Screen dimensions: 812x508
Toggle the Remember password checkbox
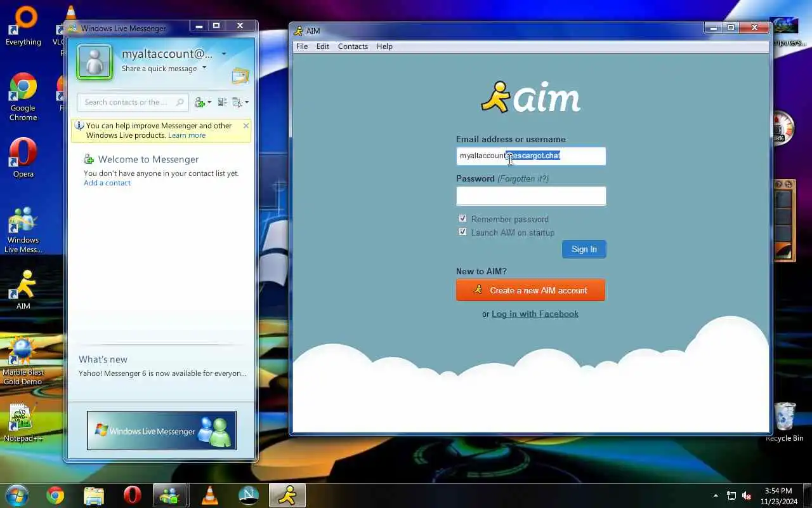[462, 218]
